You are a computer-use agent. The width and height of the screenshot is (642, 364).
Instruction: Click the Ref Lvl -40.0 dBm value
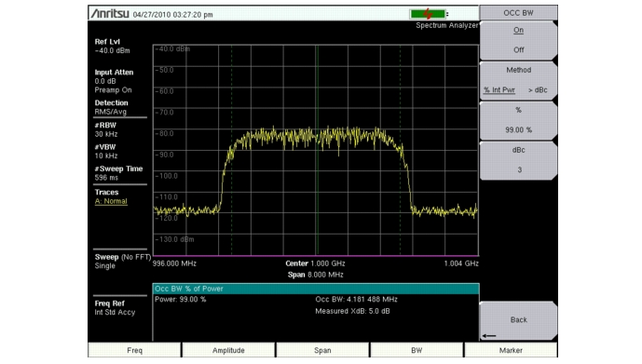[112, 50]
